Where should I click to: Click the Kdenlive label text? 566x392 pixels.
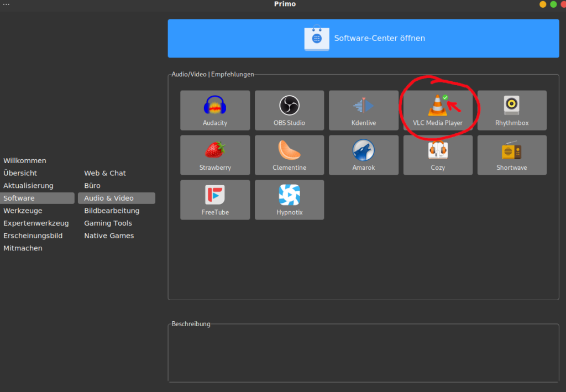pos(364,123)
